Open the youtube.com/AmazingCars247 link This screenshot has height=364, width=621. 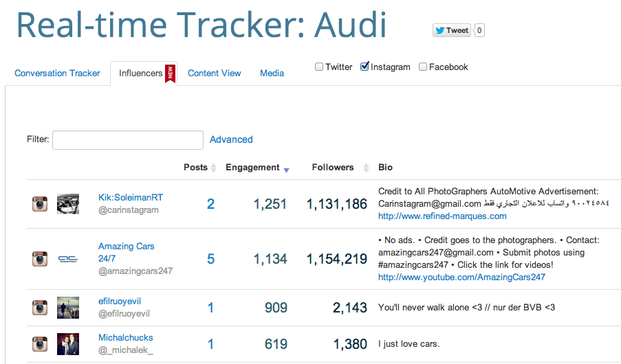[461, 277]
